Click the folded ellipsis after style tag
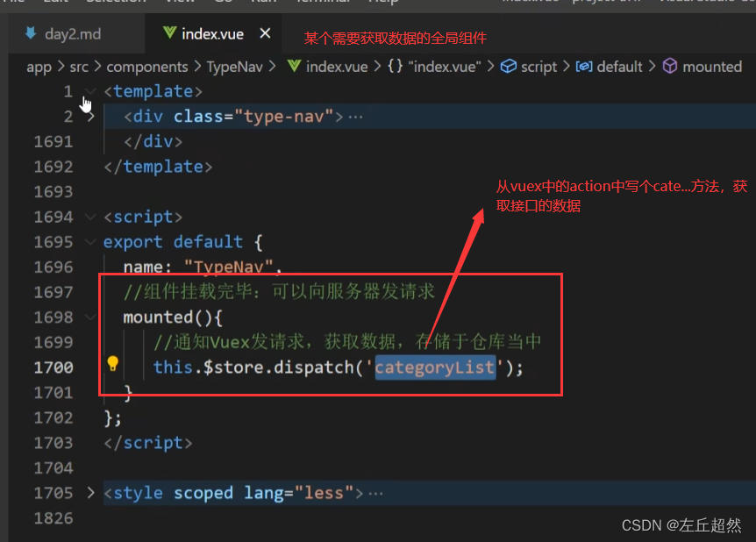The image size is (756, 542). pyautogui.click(x=375, y=493)
